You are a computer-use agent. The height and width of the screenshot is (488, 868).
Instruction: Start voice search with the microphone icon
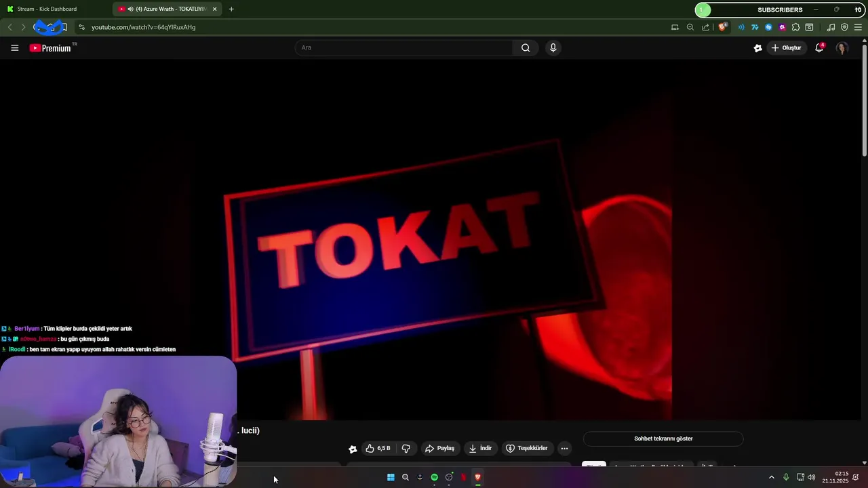coord(553,47)
